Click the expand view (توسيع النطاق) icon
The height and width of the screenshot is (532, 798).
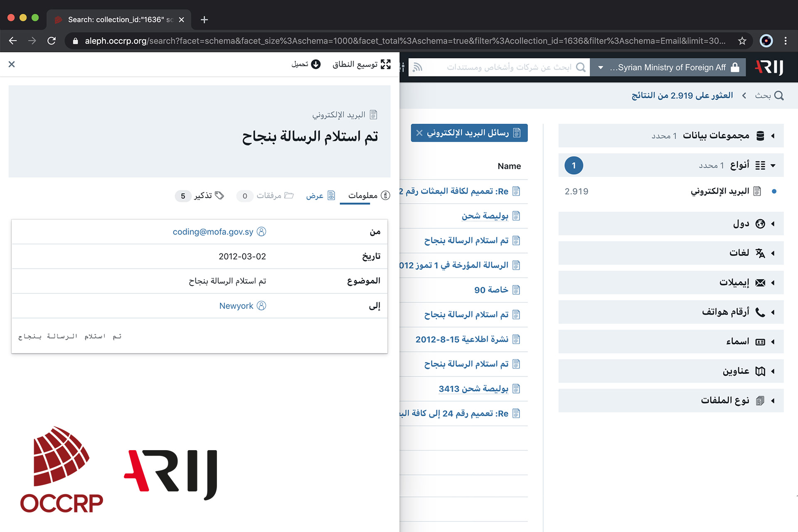(x=386, y=64)
